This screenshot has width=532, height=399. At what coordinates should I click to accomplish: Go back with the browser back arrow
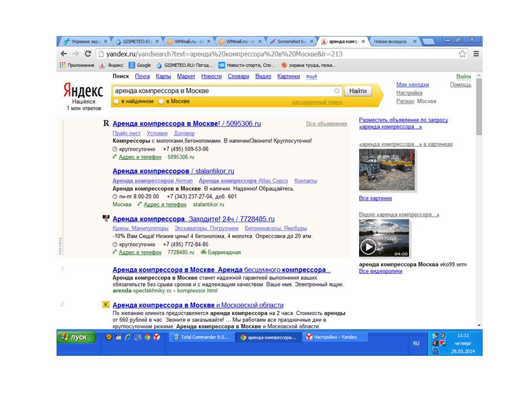click(x=64, y=54)
